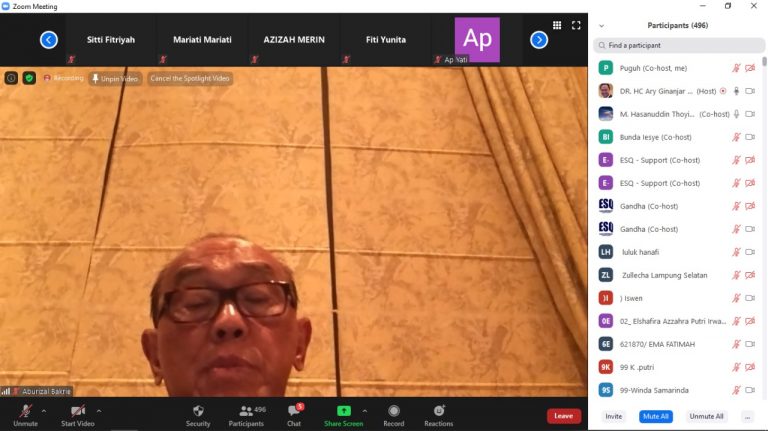Expand audio options arrow beside Unmute
Screen dimensions: 768x431
[43, 410]
